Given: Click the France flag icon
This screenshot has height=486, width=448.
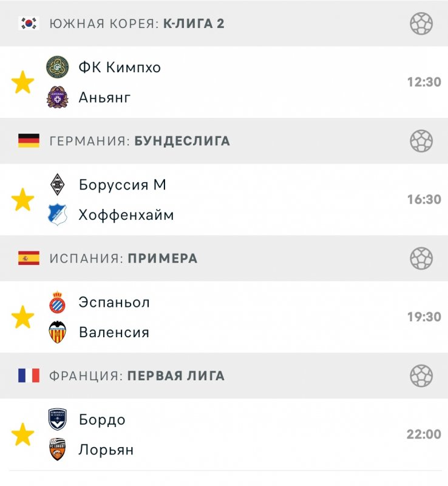Looking at the screenshot, I should pos(29,376).
